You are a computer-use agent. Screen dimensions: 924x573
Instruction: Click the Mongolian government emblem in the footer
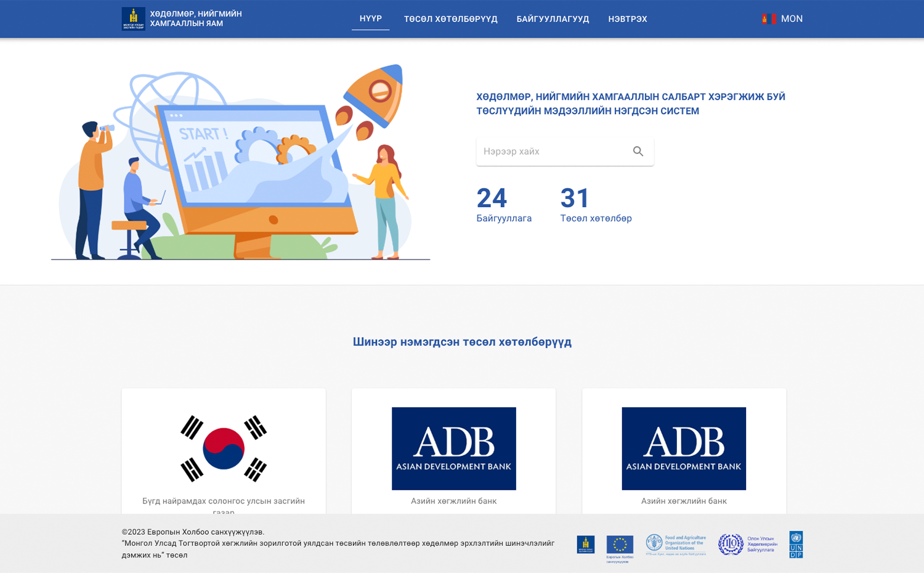tap(586, 545)
